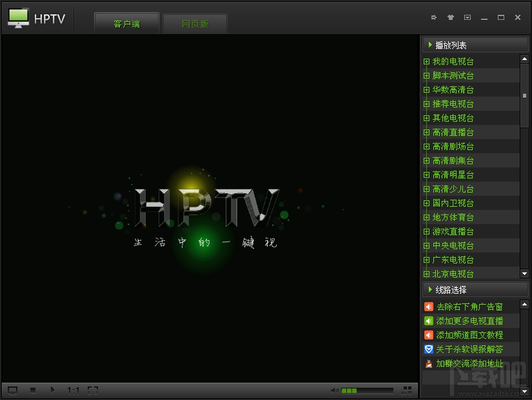
Task: Select 地方体育台 in the playlist
Action: (453, 217)
